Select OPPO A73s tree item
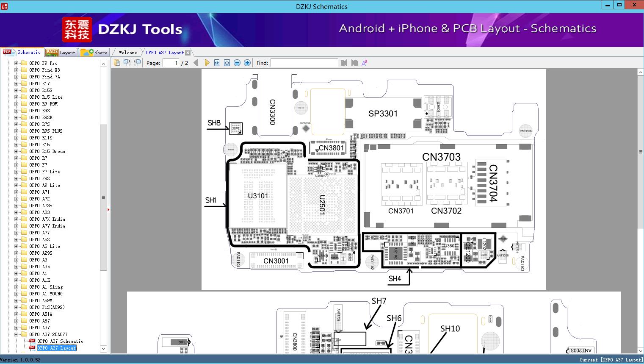 41,206
